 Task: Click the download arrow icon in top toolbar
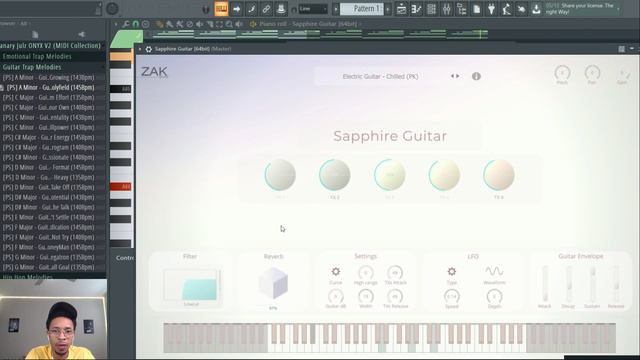pos(536,9)
